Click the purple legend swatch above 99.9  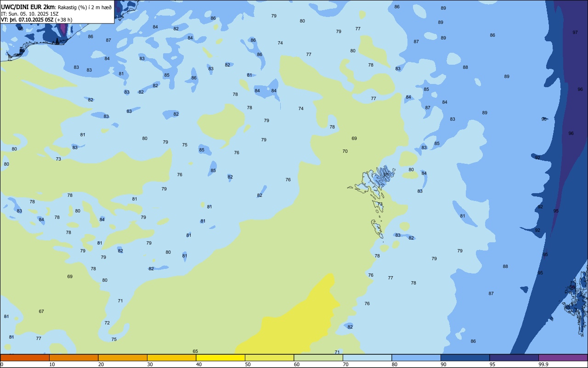[563, 357]
